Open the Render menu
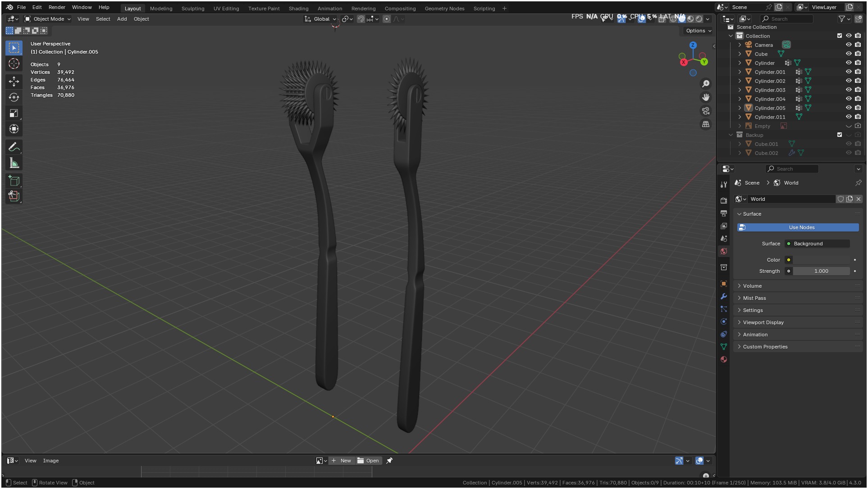 57,7
